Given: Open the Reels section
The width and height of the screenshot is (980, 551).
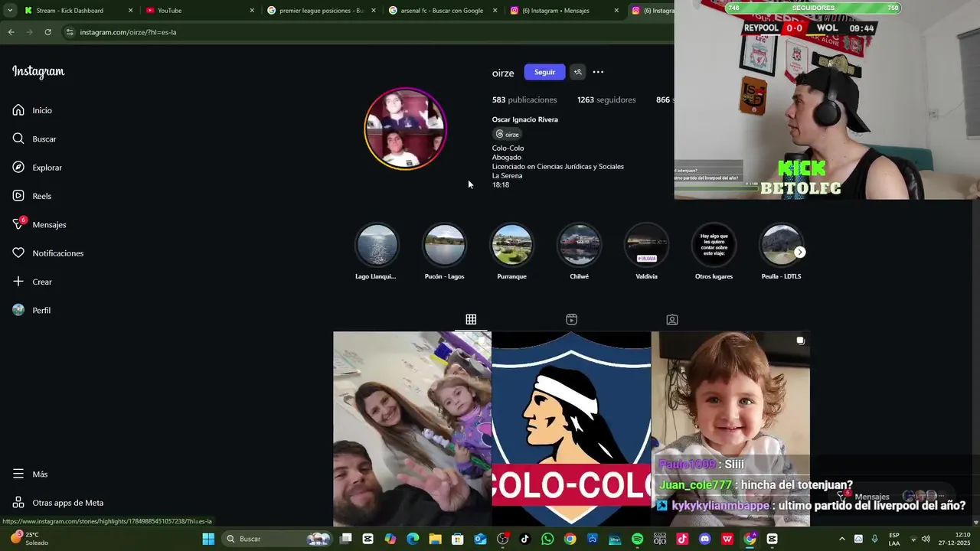Looking at the screenshot, I should click(x=31, y=196).
